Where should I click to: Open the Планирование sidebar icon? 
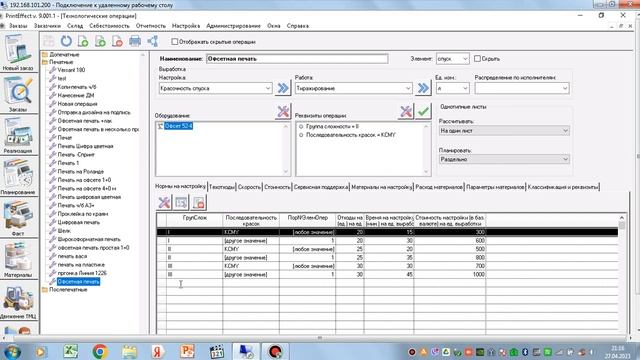(x=18, y=177)
